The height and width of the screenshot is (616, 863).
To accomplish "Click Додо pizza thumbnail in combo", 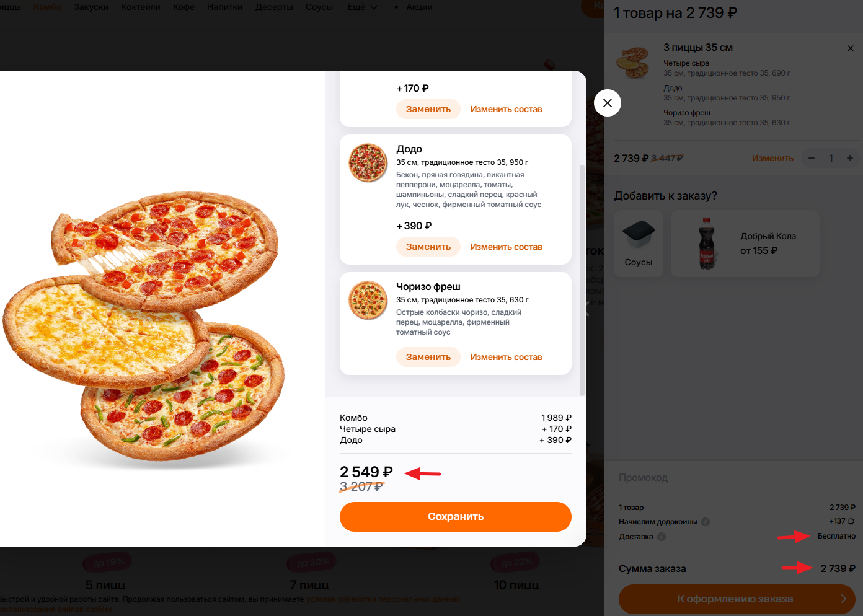I will pyautogui.click(x=368, y=163).
